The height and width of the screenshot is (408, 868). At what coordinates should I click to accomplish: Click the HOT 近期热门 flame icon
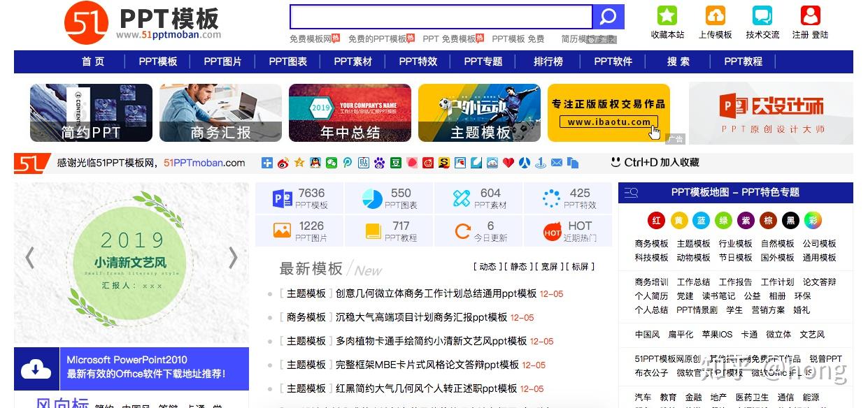click(x=552, y=228)
